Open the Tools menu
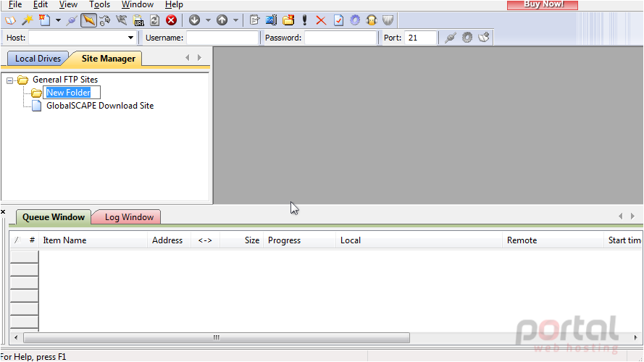644x362 pixels. click(99, 4)
